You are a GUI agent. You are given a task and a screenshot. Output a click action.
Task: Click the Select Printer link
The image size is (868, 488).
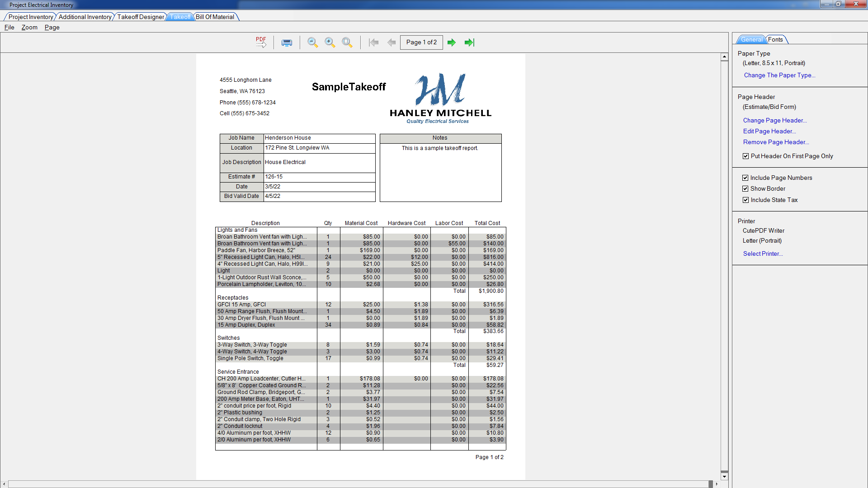(x=763, y=254)
